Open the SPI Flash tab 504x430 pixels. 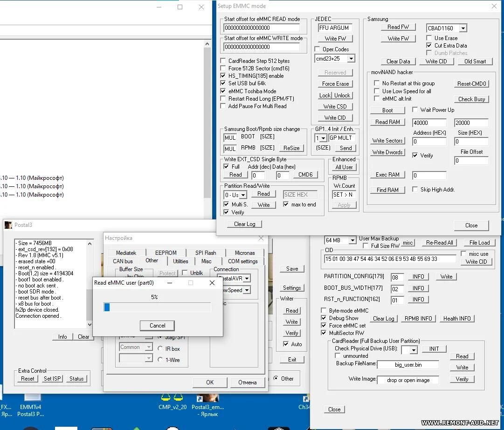pyautogui.click(x=206, y=253)
